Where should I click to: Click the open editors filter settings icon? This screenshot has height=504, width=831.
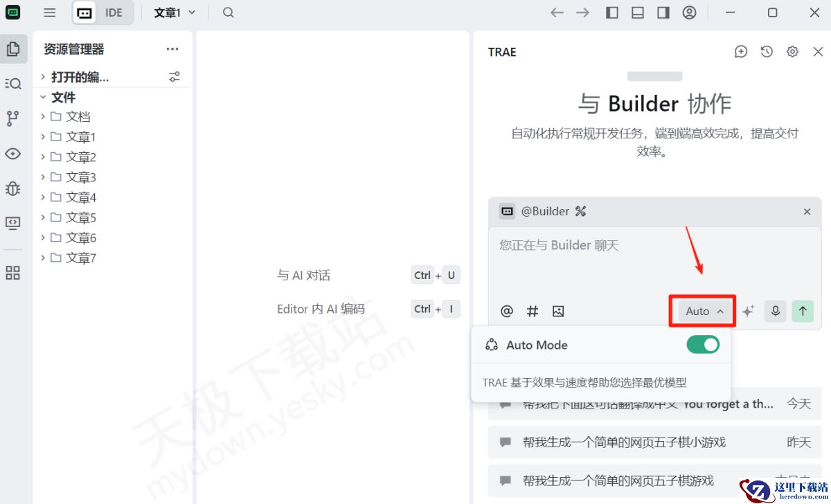175,77
